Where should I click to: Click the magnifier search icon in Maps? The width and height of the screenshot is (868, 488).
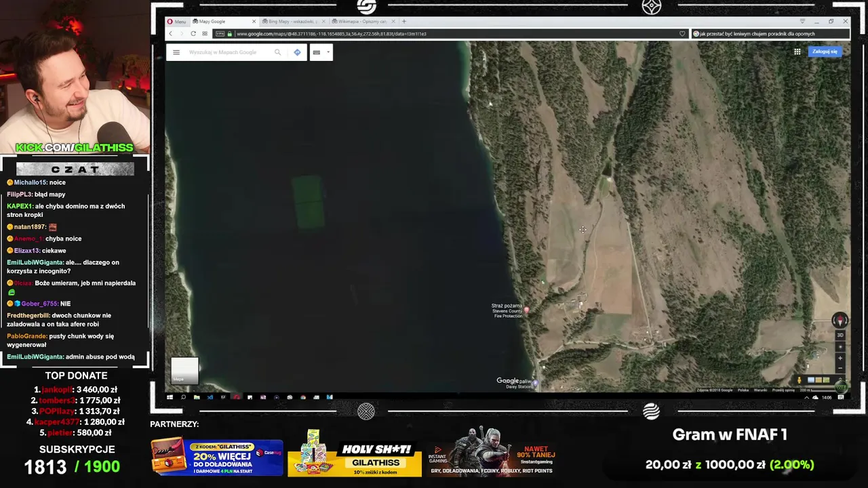pyautogui.click(x=277, y=52)
